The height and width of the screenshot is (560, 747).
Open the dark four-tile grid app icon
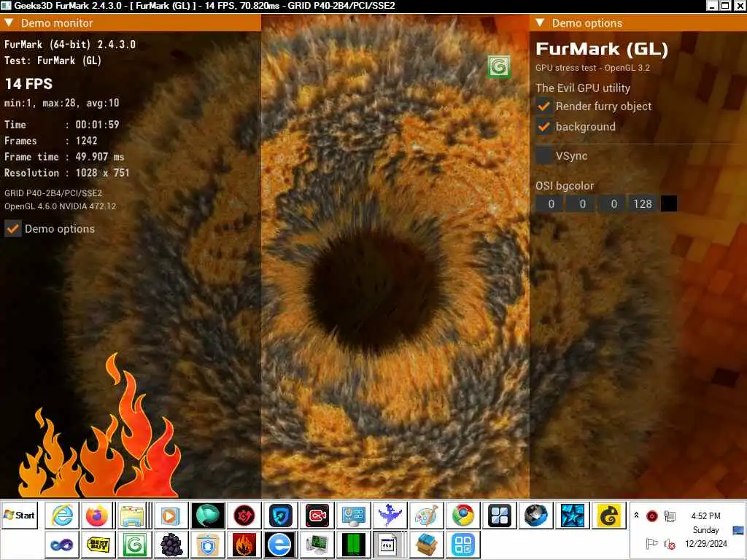pyautogui.click(x=499, y=516)
